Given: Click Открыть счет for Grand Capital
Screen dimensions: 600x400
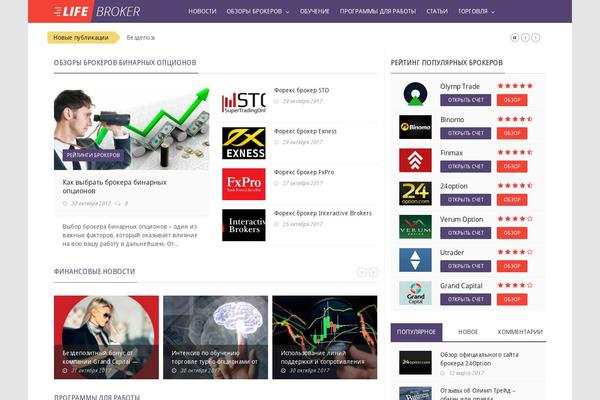Looking at the screenshot, I should (465, 299).
